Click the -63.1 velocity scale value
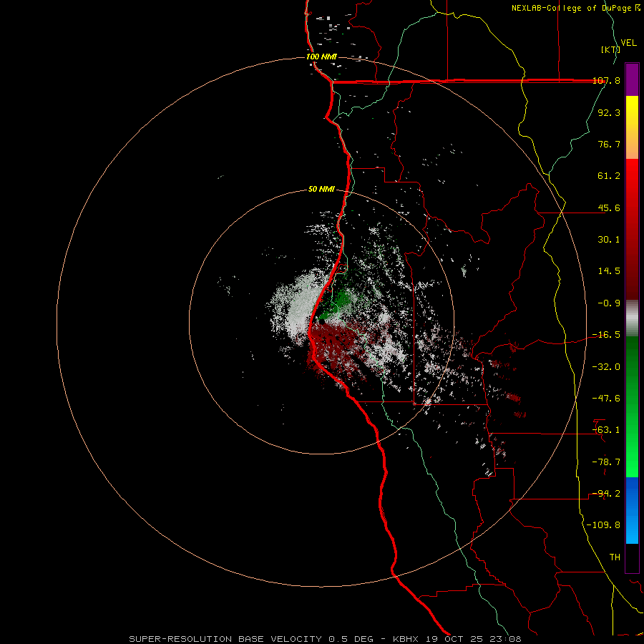This screenshot has width=644, height=644. click(606, 430)
